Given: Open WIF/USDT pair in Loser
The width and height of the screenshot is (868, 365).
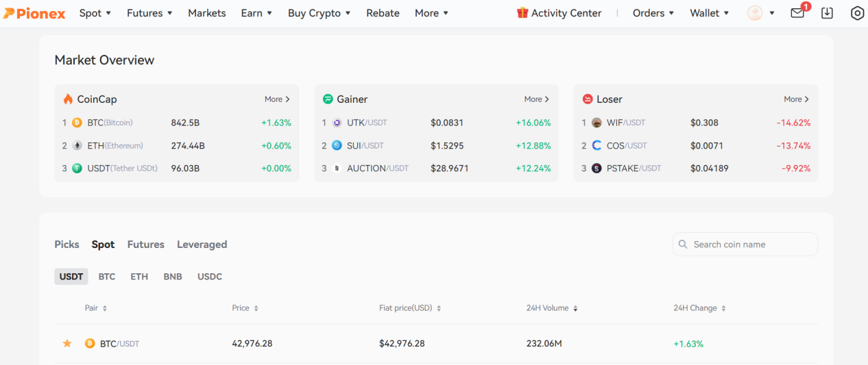Looking at the screenshot, I should click(x=626, y=123).
